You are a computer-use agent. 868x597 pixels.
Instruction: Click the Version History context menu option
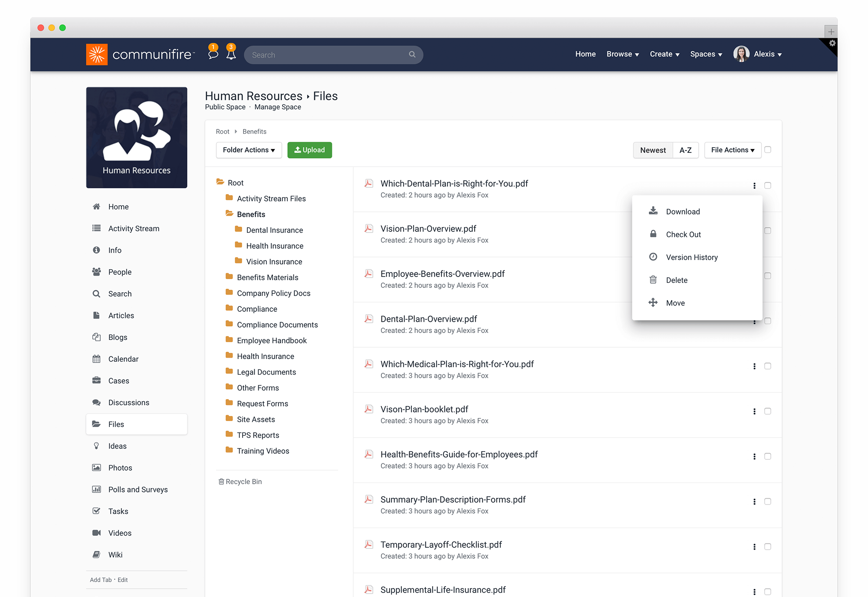[x=692, y=257]
